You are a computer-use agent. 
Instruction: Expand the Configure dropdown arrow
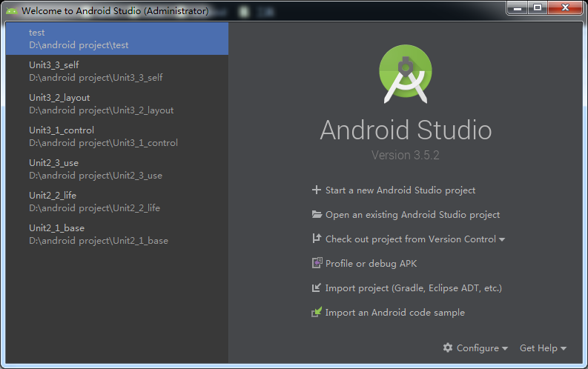coord(505,348)
